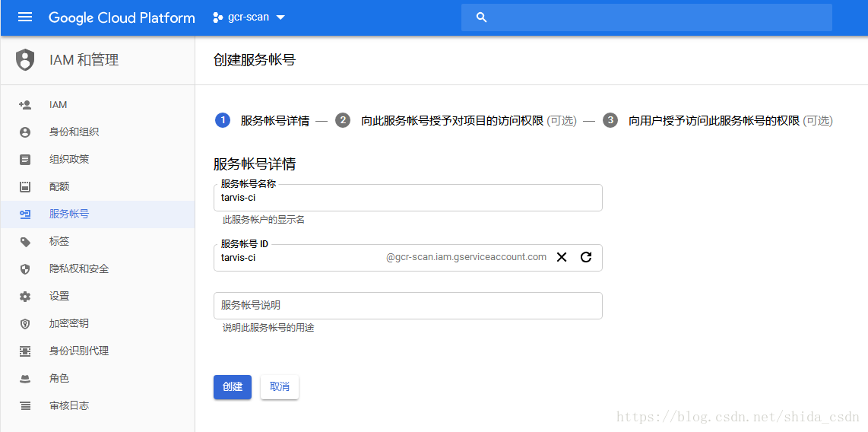Click the 创建服务帐号 page title
Image resolution: width=868 pixels, height=432 pixels.
[255, 60]
